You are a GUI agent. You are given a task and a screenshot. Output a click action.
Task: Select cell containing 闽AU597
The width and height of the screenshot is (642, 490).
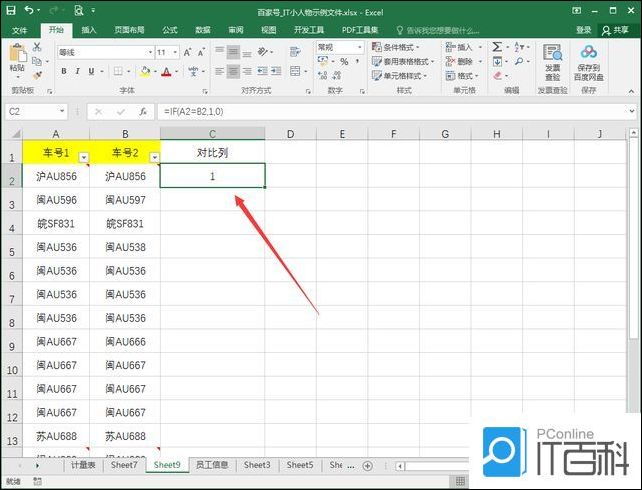tap(125, 200)
